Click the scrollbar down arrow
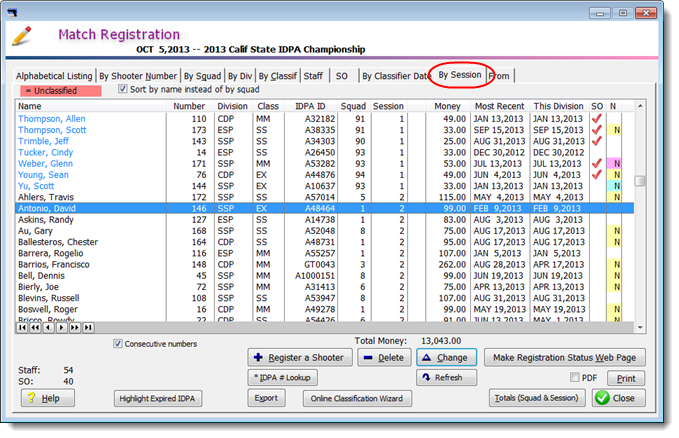Image resolution: width=679 pixels, height=438 pixels. (640, 328)
